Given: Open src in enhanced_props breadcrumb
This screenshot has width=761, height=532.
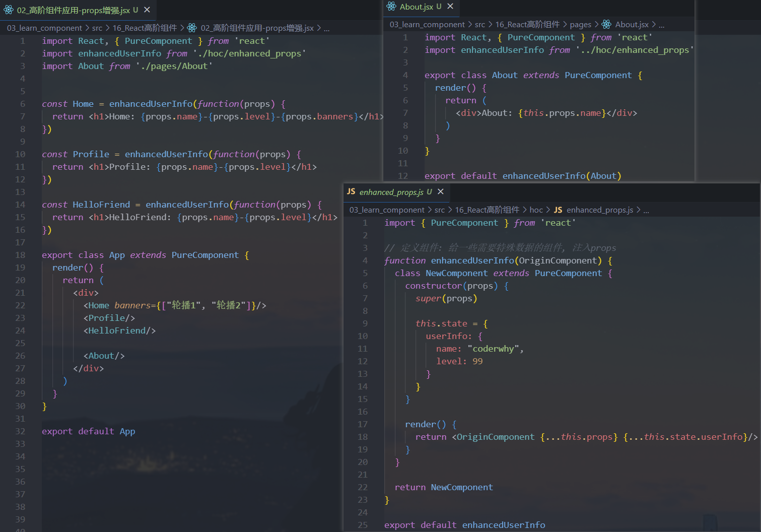Looking at the screenshot, I should 440,210.
